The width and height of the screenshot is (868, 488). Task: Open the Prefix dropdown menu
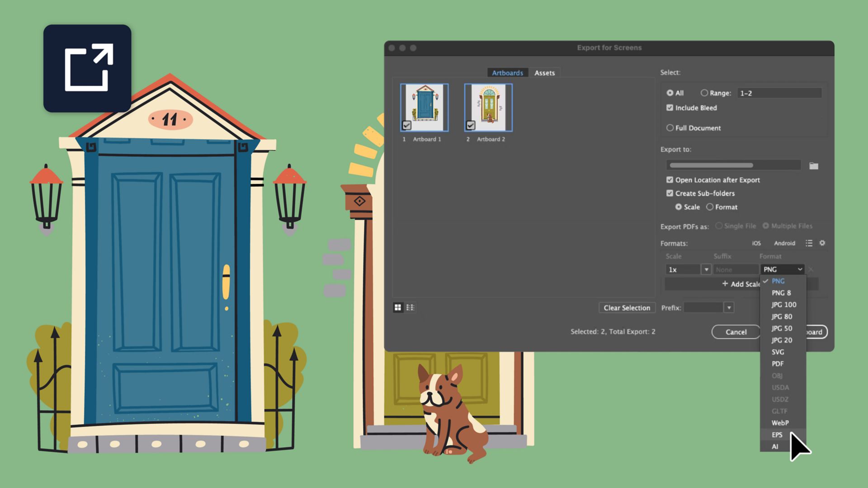[728, 307]
